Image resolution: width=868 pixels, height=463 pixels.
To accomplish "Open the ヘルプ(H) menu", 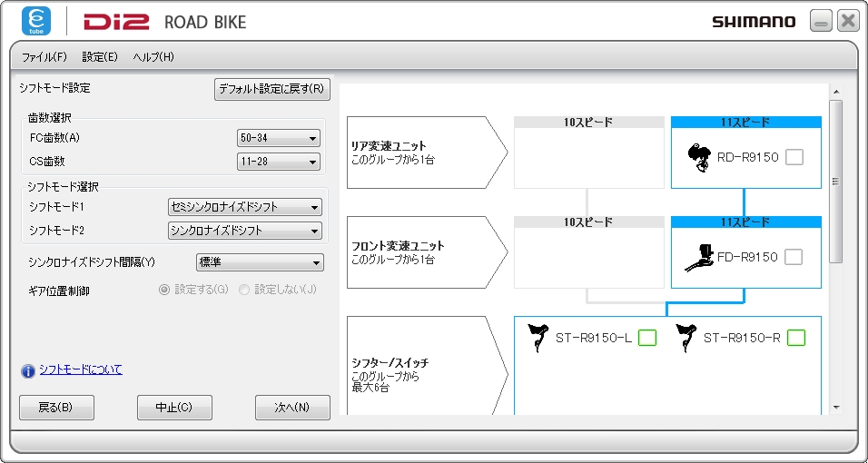I will click(153, 56).
